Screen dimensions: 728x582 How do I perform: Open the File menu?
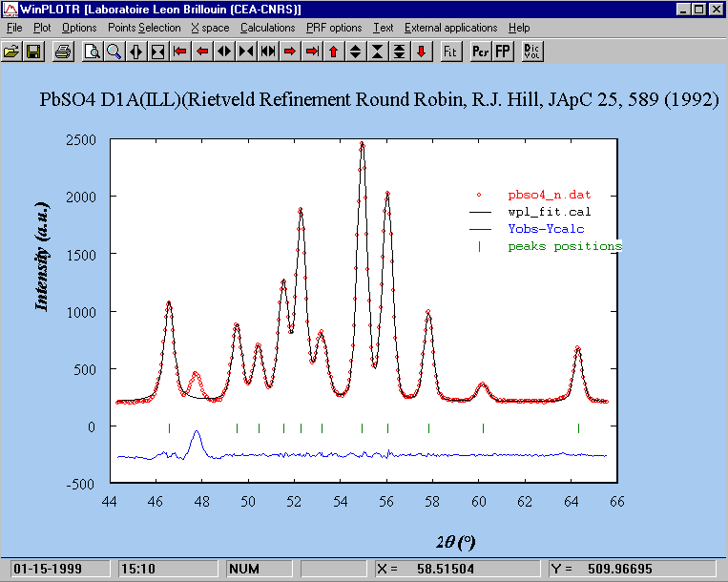pyautogui.click(x=14, y=28)
